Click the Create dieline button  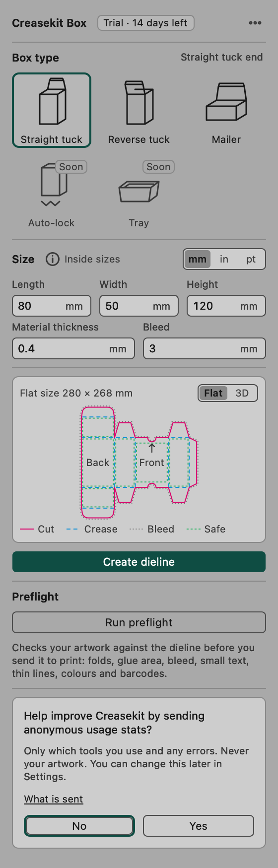(x=139, y=562)
